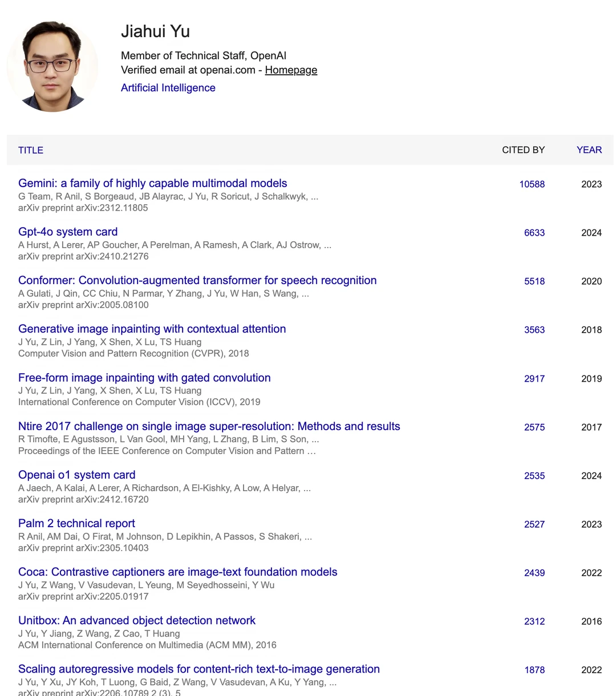The image size is (616, 696).
Task: Click 'arXiv preprint arXiv:2005.08100' text
Action: (x=83, y=305)
